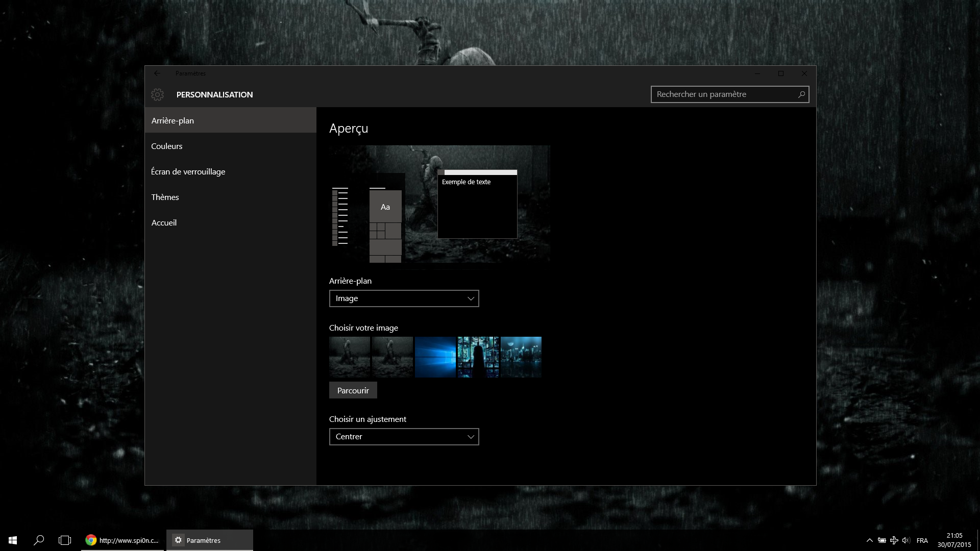Expand the Arrière-plan dropdown menu
This screenshot has width=980, height=551.
(x=404, y=298)
